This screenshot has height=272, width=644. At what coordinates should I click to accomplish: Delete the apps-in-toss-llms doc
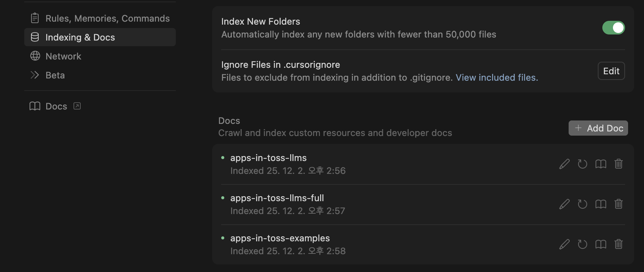tap(619, 164)
